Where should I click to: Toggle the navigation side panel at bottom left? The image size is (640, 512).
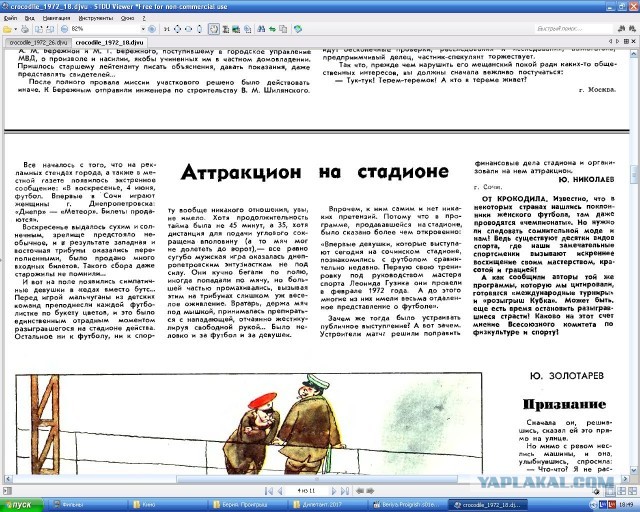(x=7, y=491)
